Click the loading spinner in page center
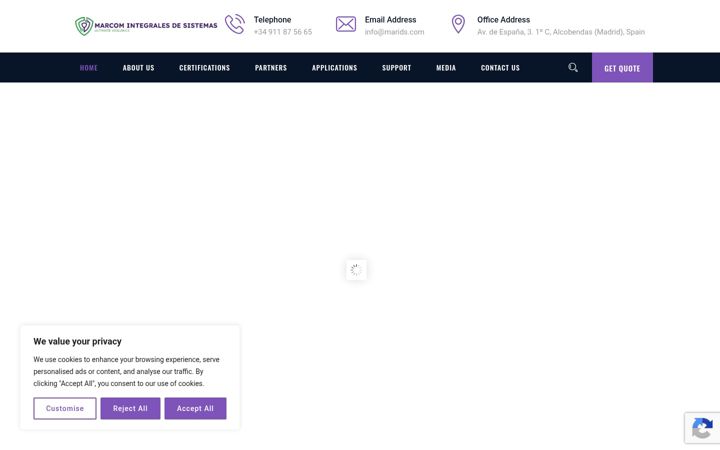 356,270
